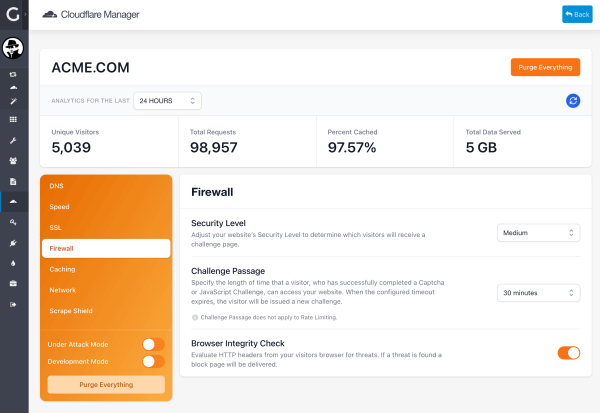The image size is (600, 413).
Task: Open the flame sidebar icon
Action: point(13,263)
